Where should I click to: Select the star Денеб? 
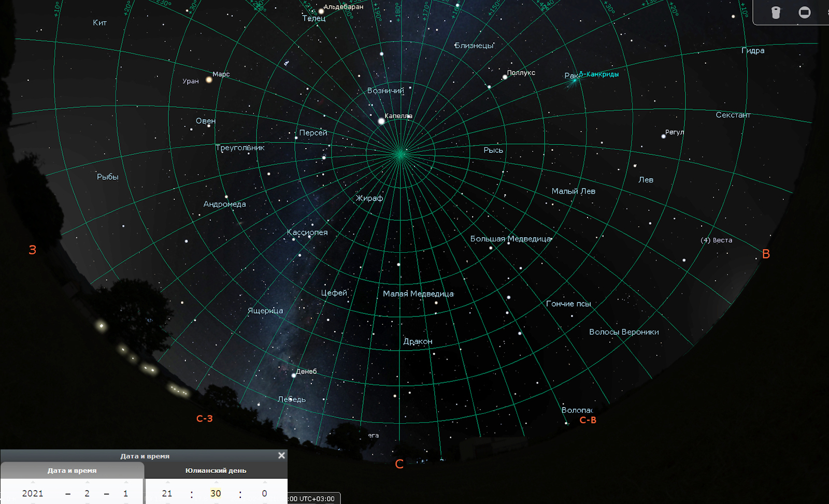[293, 376]
